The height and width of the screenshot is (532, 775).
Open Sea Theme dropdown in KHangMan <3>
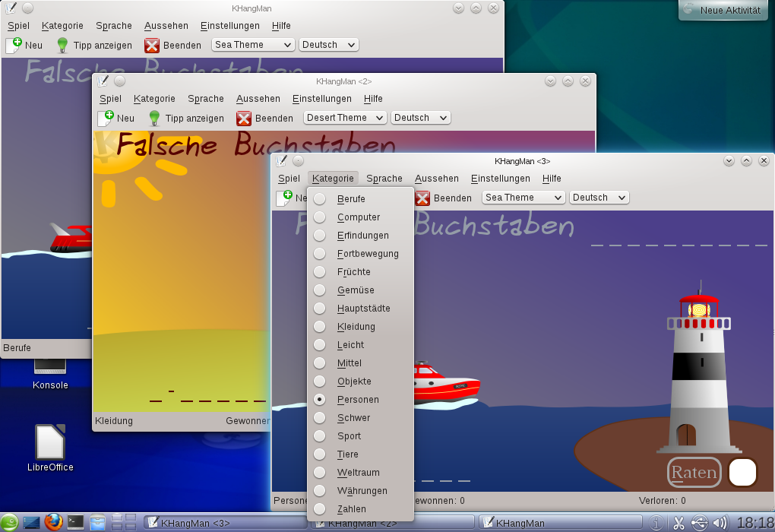[523, 198]
